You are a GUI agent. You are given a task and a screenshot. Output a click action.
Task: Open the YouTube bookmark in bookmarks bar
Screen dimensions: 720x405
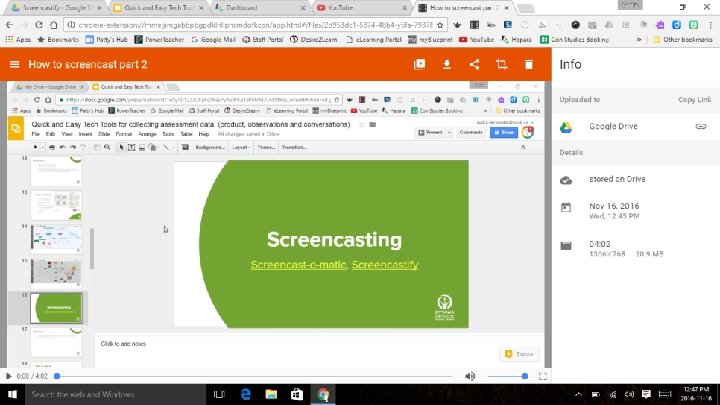(x=477, y=39)
